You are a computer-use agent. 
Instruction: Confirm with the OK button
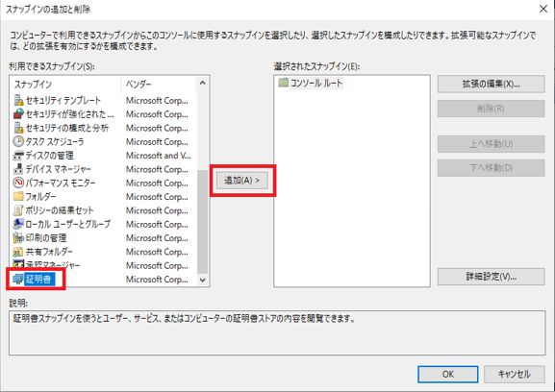coord(448,374)
